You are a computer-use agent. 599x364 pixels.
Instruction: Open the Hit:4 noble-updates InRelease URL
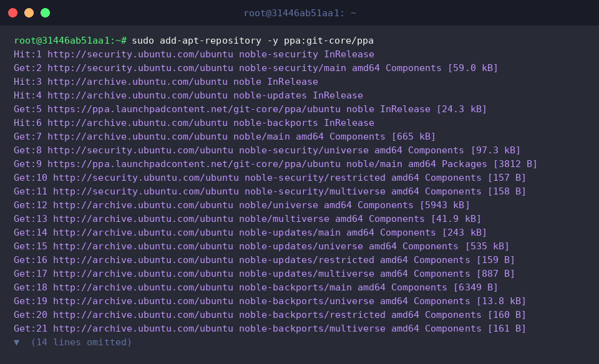click(x=137, y=95)
